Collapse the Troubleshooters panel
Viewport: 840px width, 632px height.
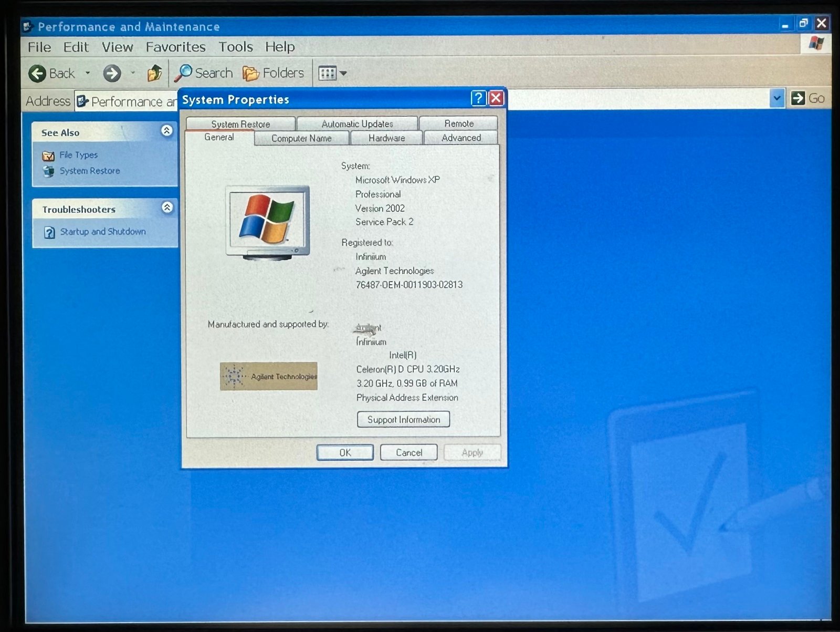point(167,208)
